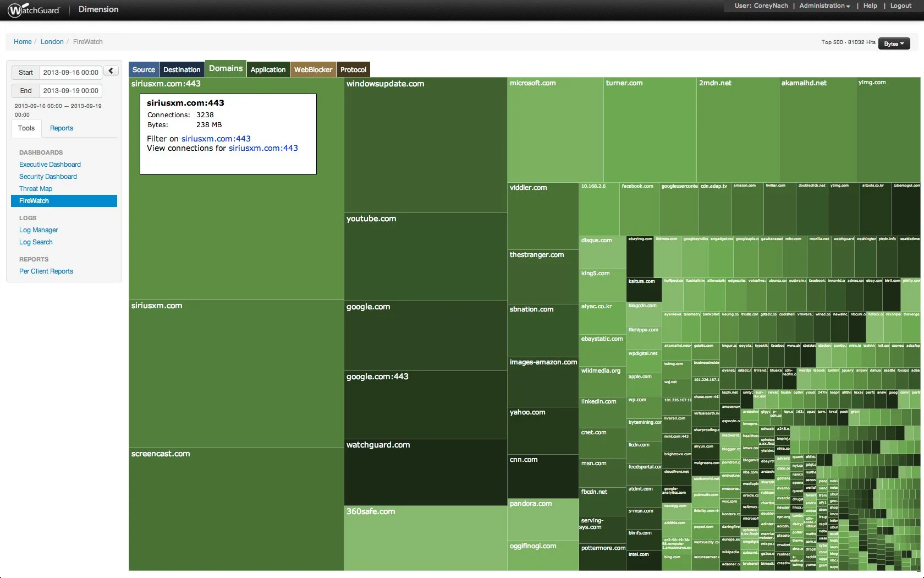
Task: Select the microsoft.com treemap block
Action: point(555,130)
